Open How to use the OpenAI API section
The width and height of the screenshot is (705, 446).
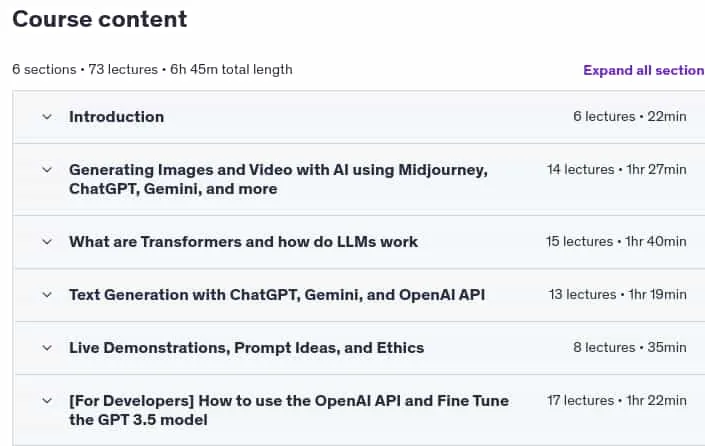[x=289, y=410]
